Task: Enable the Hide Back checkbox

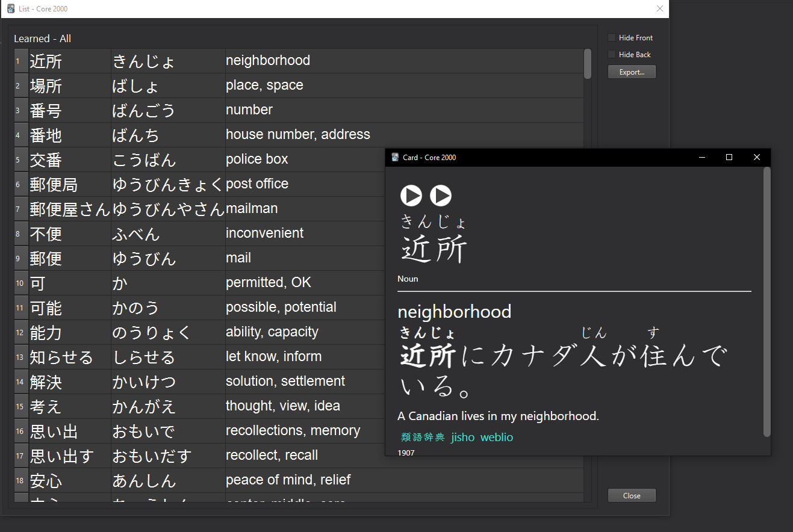Action: [x=611, y=54]
